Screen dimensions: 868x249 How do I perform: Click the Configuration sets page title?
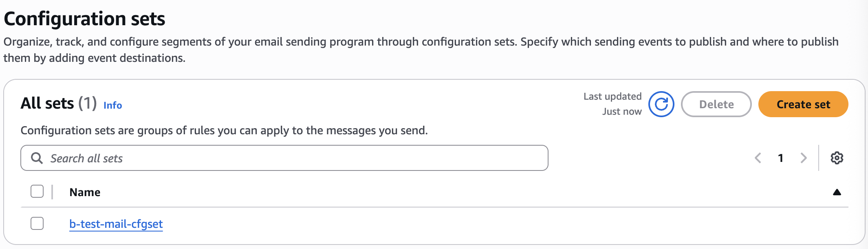click(x=84, y=19)
